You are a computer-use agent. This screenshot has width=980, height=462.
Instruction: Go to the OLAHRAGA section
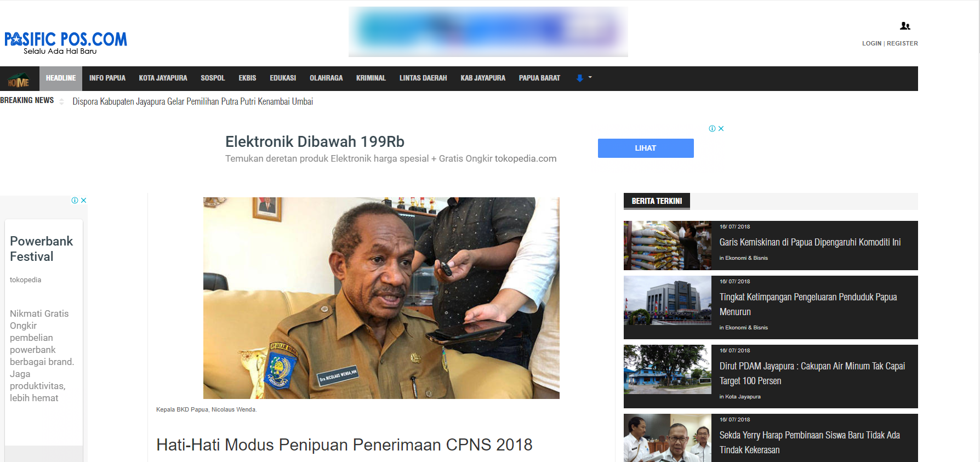(326, 78)
